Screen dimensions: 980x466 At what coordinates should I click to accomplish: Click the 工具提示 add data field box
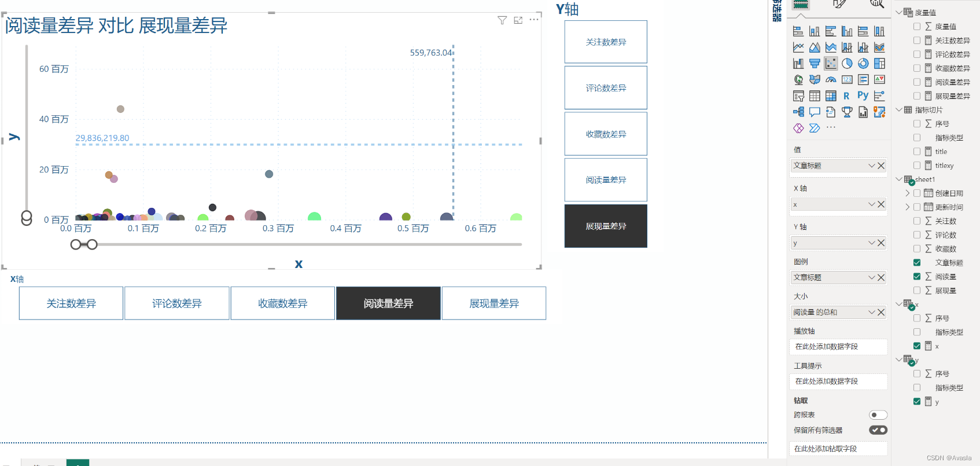click(x=838, y=381)
